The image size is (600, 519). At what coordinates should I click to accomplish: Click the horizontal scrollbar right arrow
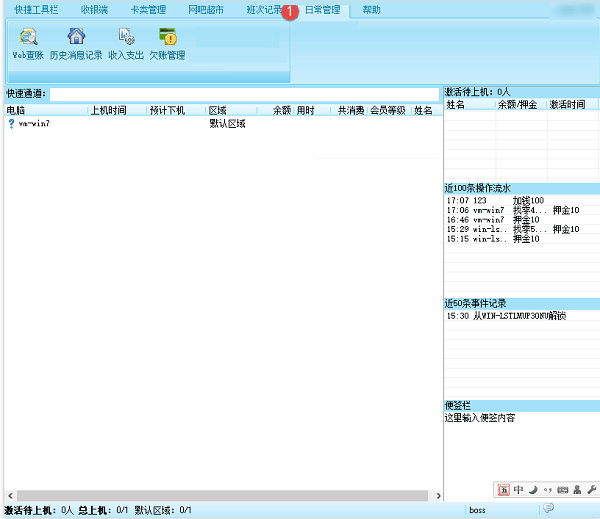435,496
